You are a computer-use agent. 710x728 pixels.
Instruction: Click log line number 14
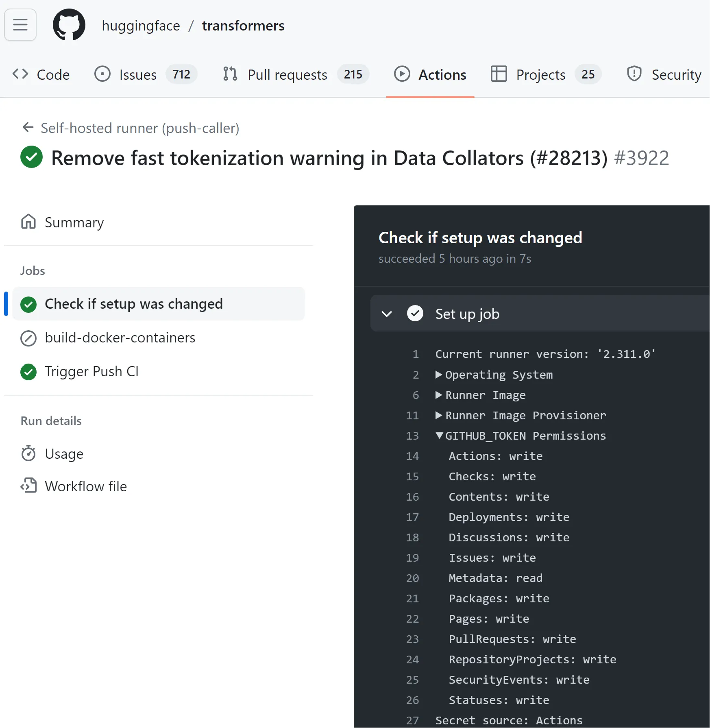point(412,456)
